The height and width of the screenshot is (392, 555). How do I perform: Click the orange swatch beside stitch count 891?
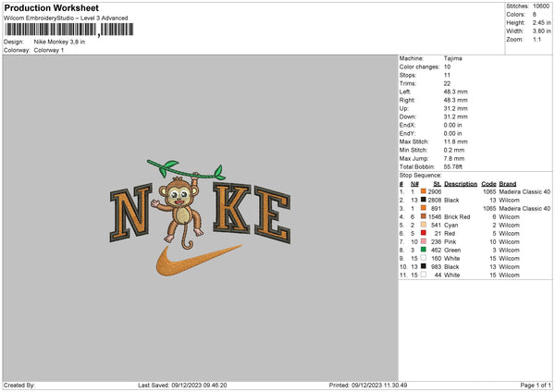click(424, 208)
